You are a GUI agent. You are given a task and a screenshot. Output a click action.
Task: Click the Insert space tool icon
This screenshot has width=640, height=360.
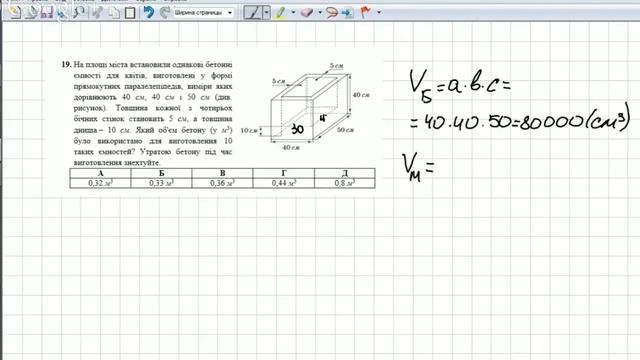[347, 13]
